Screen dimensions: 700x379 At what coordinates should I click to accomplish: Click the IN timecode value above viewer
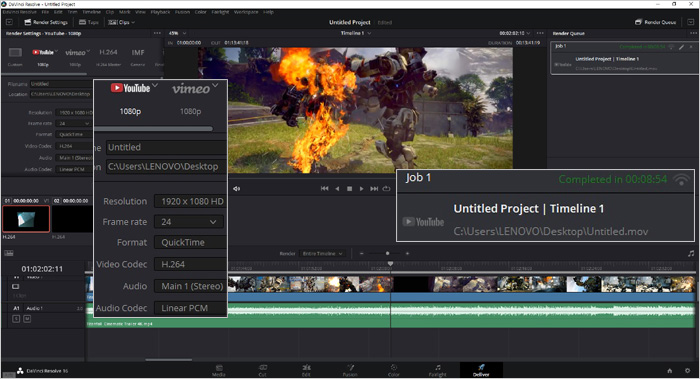pyautogui.click(x=189, y=43)
